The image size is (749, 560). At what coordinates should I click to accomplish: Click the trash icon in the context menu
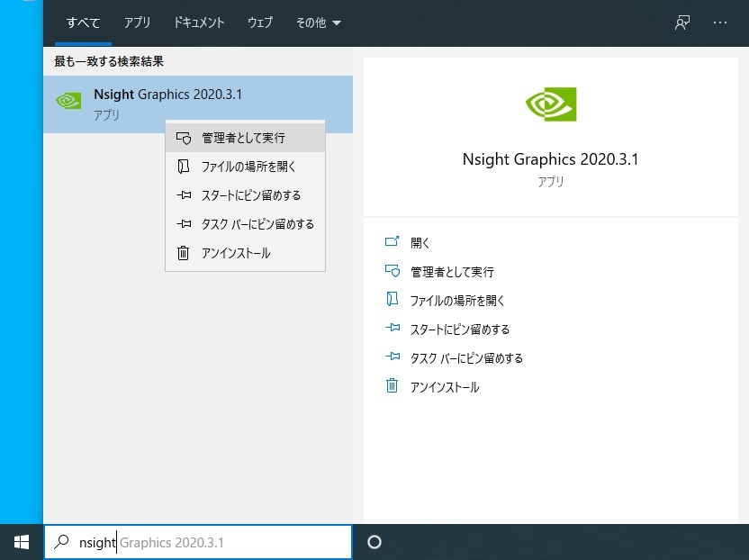(x=184, y=253)
